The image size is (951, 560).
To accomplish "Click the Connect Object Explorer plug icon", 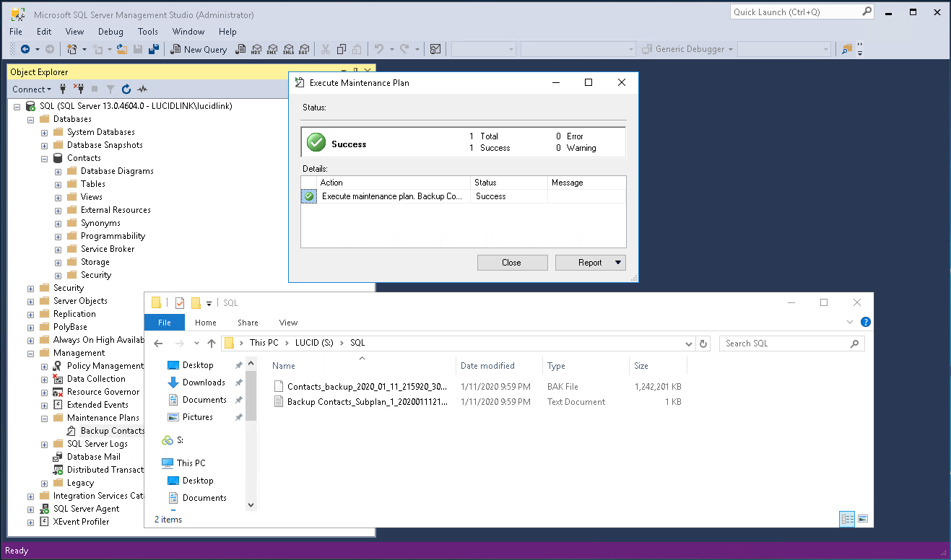I will point(63,89).
